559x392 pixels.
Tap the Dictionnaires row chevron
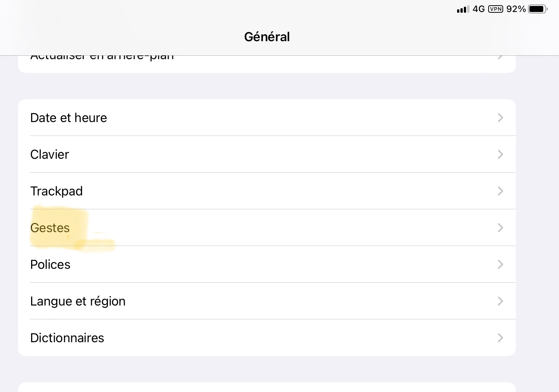[x=500, y=338]
